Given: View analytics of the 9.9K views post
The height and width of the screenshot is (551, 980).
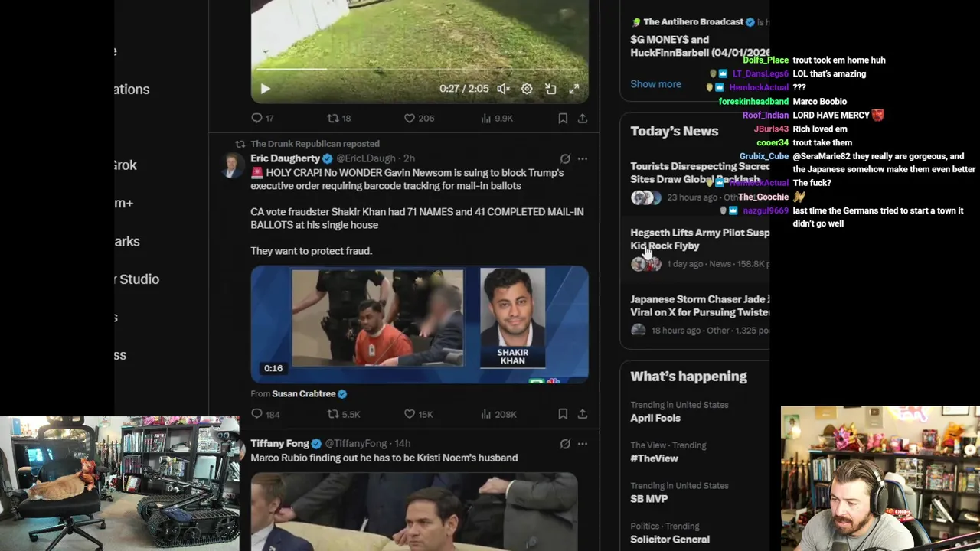Looking at the screenshot, I should coord(496,118).
